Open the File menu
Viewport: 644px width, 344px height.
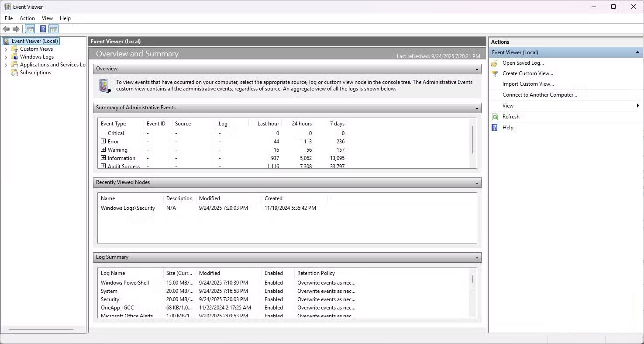(x=9, y=18)
